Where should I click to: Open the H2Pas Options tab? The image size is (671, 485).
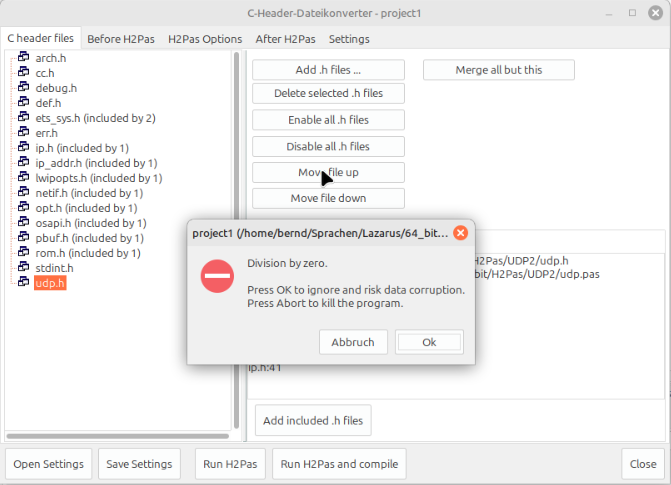205,39
